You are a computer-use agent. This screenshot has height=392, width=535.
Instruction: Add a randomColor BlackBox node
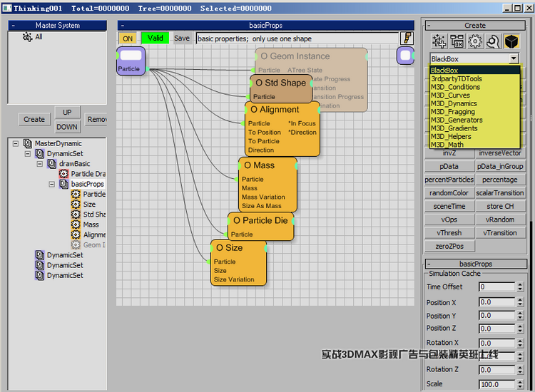(449, 193)
